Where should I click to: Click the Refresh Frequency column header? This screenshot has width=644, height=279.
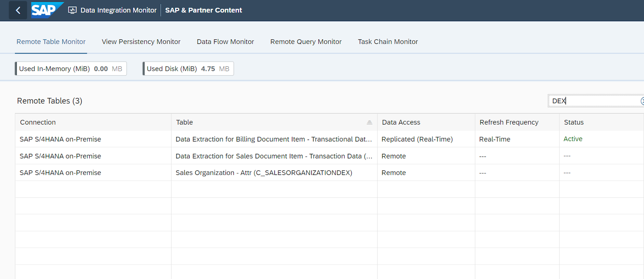click(517, 122)
